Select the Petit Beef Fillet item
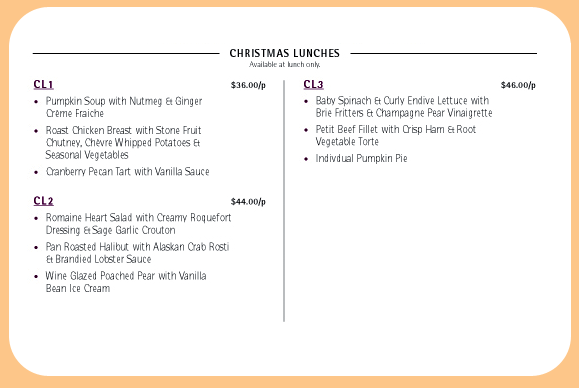This screenshot has height=388, width=579. click(x=395, y=135)
